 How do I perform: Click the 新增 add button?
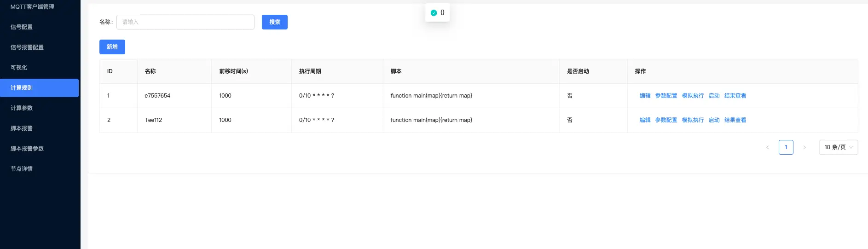click(112, 47)
